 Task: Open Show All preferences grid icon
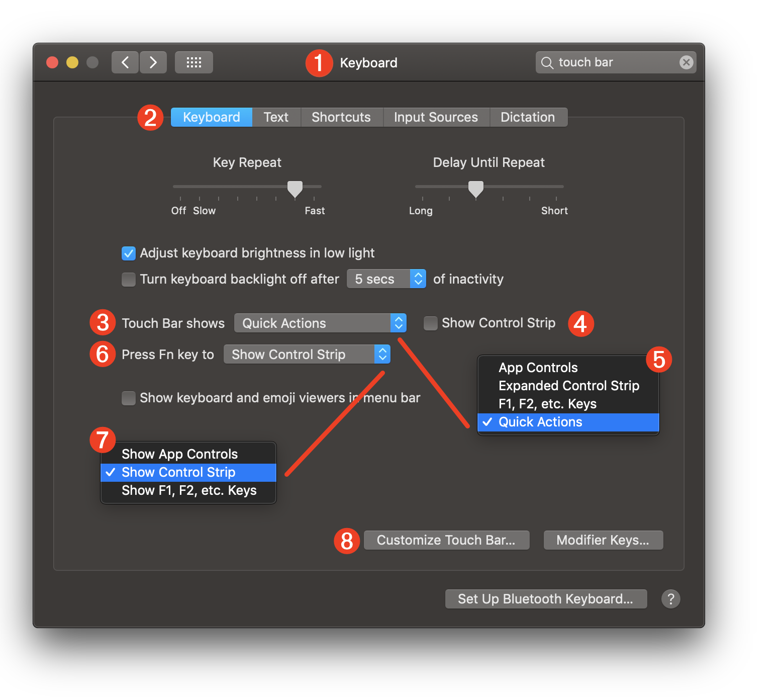193,62
